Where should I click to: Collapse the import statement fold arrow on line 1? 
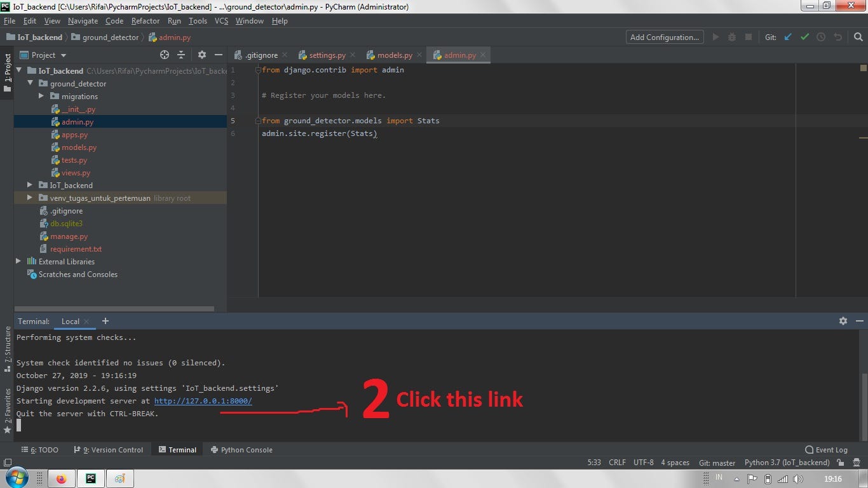(x=258, y=69)
